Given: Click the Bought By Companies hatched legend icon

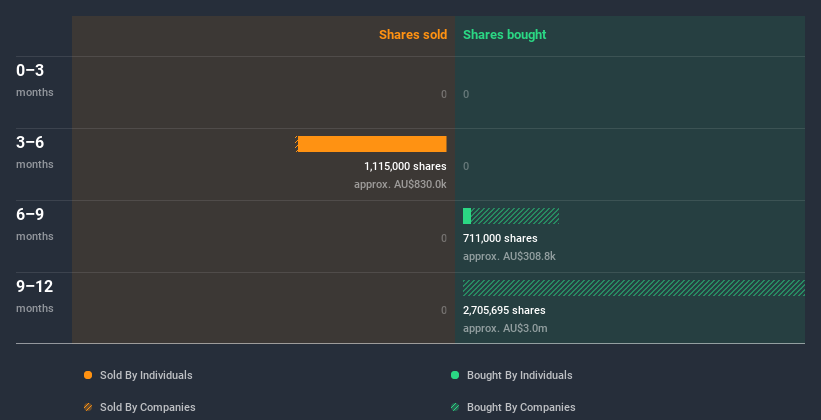Looking at the screenshot, I should coord(455,407).
